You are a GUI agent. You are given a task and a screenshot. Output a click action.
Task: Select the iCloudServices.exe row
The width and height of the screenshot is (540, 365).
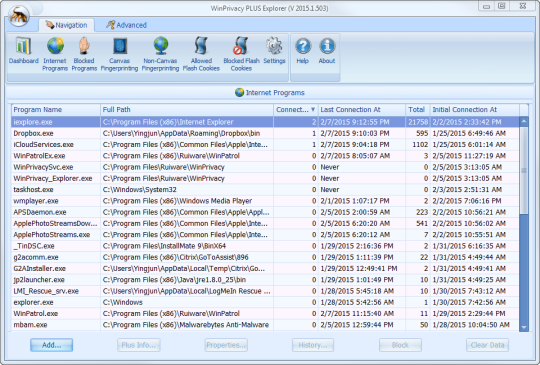[x=265, y=145]
